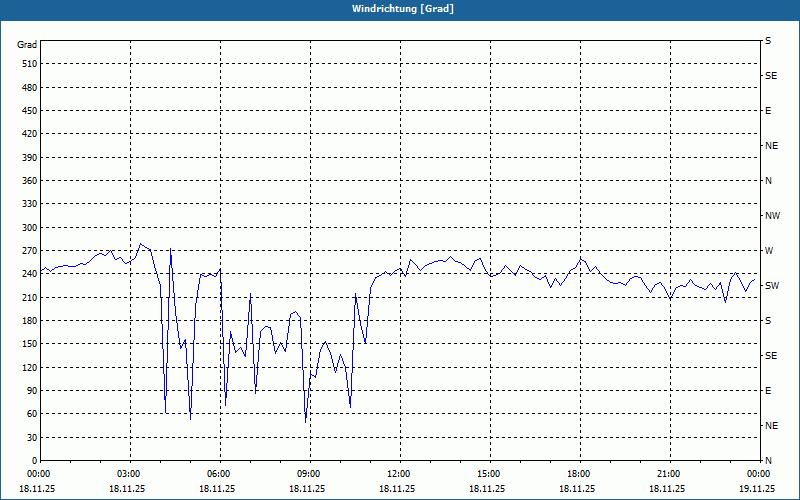Pick the 12:00 time label
Viewport: 800px width, 500px height.
pos(400,473)
